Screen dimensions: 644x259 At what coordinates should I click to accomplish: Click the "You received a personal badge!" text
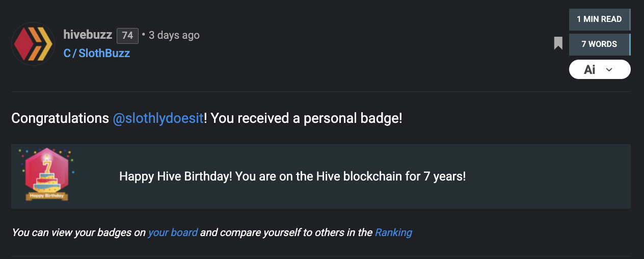pos(306,118)
